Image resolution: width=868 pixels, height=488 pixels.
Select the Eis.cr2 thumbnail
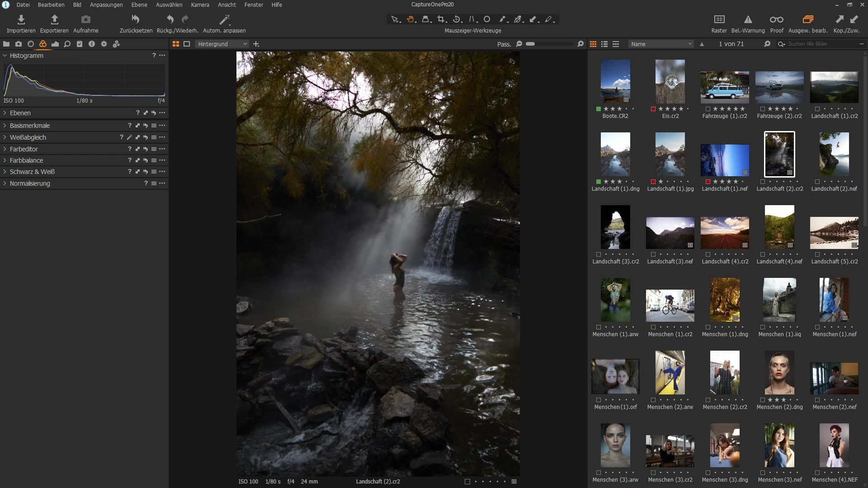[670, 82]
